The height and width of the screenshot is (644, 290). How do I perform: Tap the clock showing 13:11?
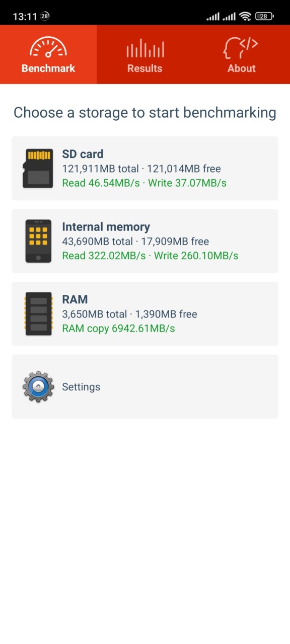25,17
